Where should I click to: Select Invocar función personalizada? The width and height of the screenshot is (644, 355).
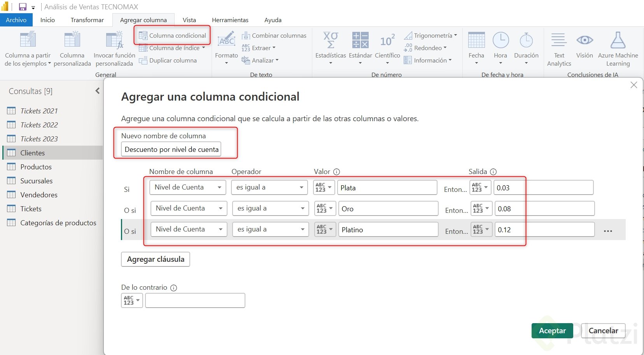click(114, 49)
